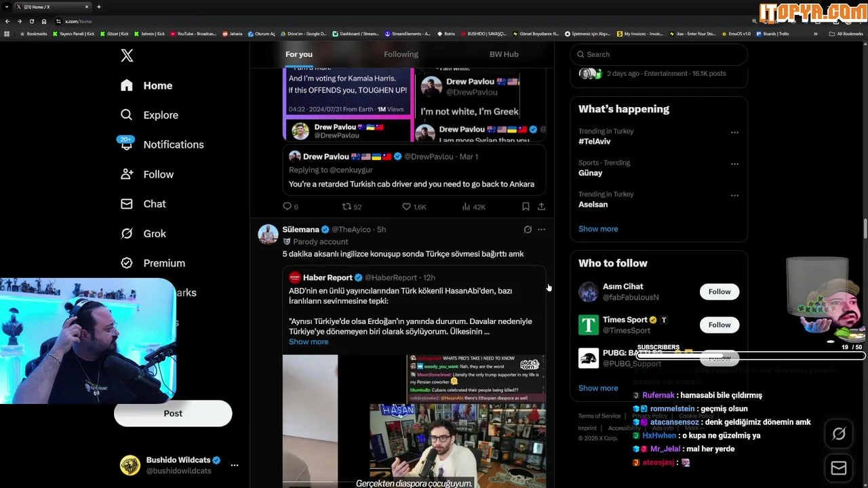Show more trends in What's happening
The image size is (868, 488).
[x=598, y=229]
